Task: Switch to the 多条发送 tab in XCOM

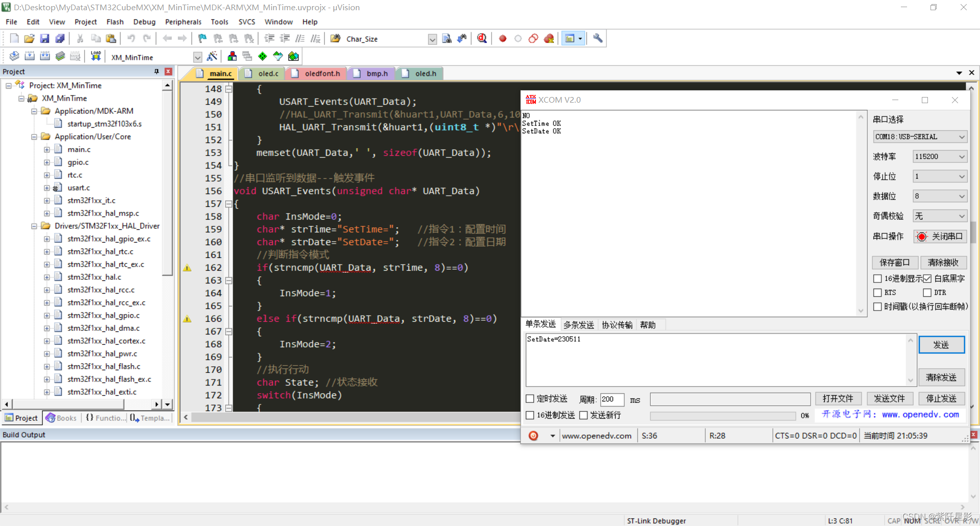Action: tap(578, 325)
